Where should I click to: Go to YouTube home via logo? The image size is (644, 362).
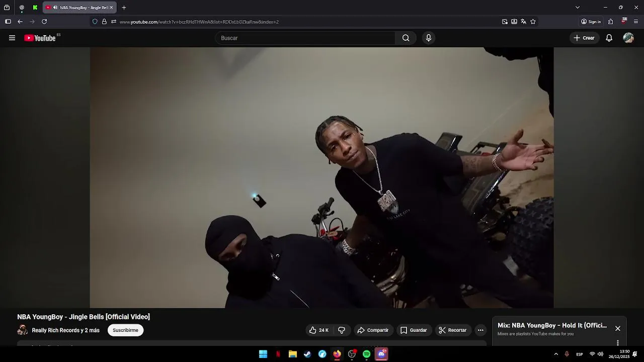point(40,38)
